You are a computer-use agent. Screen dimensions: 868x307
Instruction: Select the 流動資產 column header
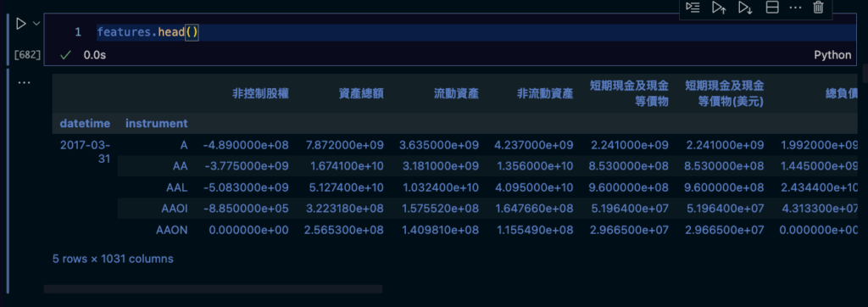click(456, 93)
